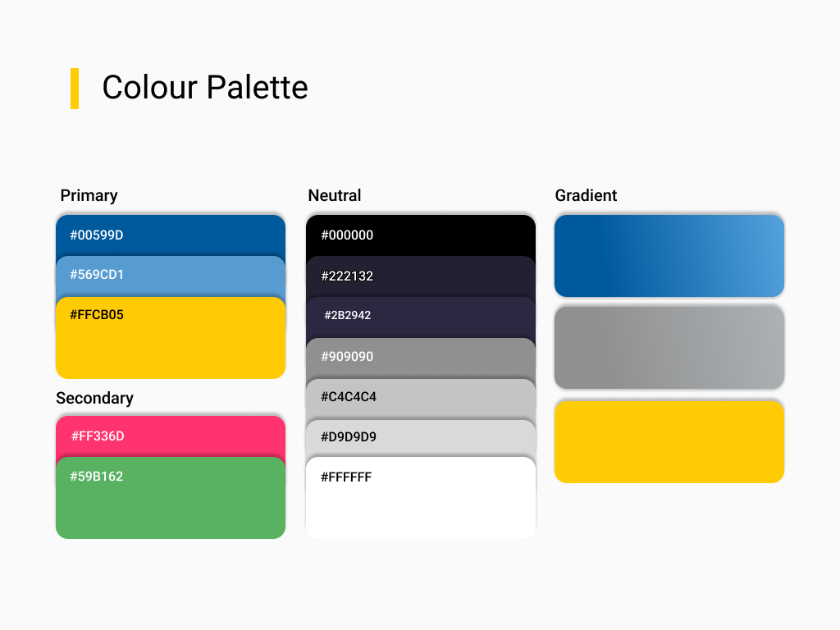Image resolution: width=840 pixels, height=630 pixels.
Task: Click the Gradient section heading
Action: 586,195
